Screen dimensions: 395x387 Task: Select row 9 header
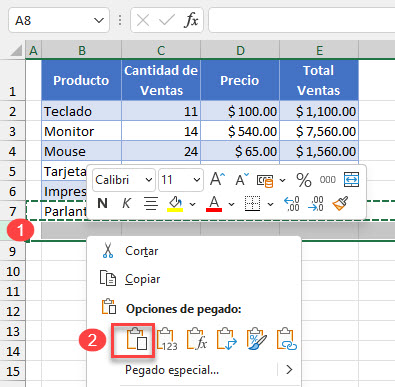[13, 251]
